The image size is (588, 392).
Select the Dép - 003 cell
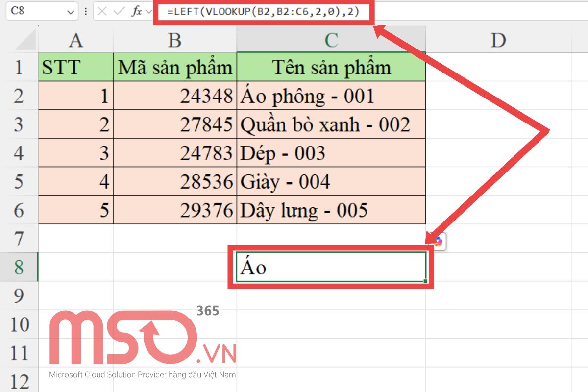tap(331, 153)
